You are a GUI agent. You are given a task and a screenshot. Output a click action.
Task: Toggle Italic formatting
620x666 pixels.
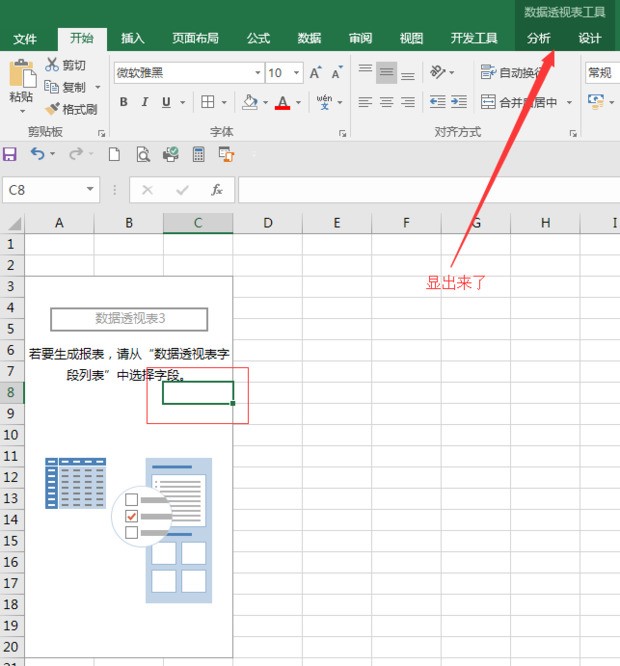click(x=145, y=102)
